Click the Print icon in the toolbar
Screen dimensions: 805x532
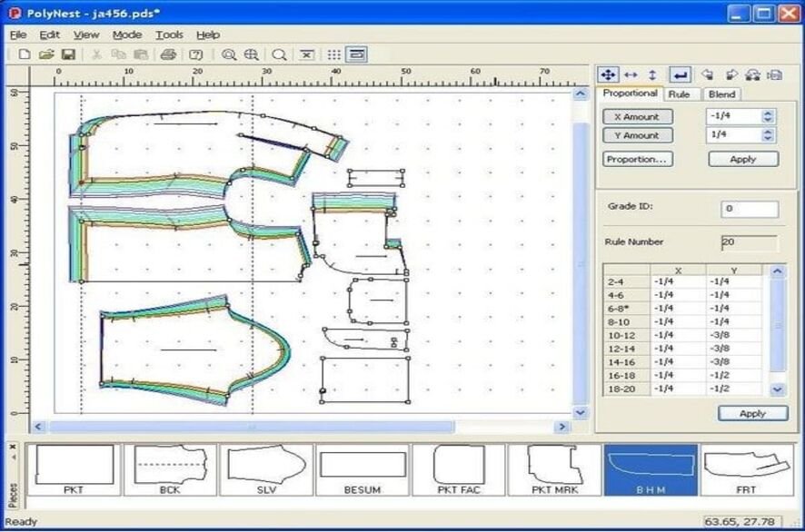(168, 55)
